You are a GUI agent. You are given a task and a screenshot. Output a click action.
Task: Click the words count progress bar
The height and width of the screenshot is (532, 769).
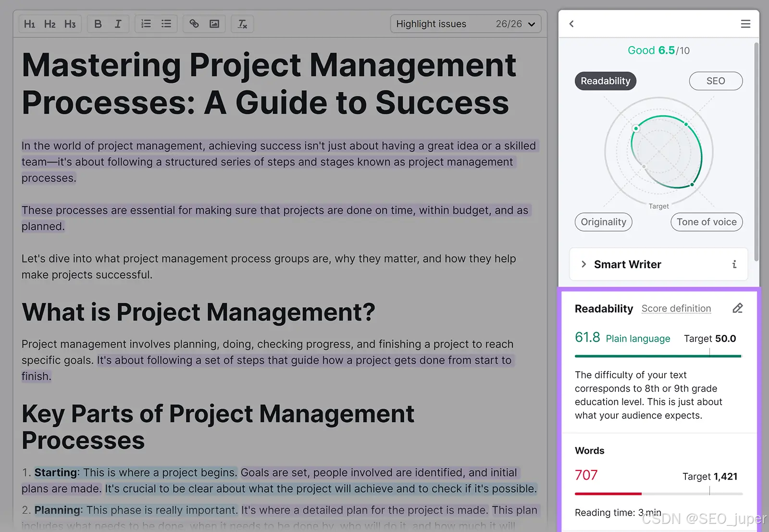(x=658, y=494)
